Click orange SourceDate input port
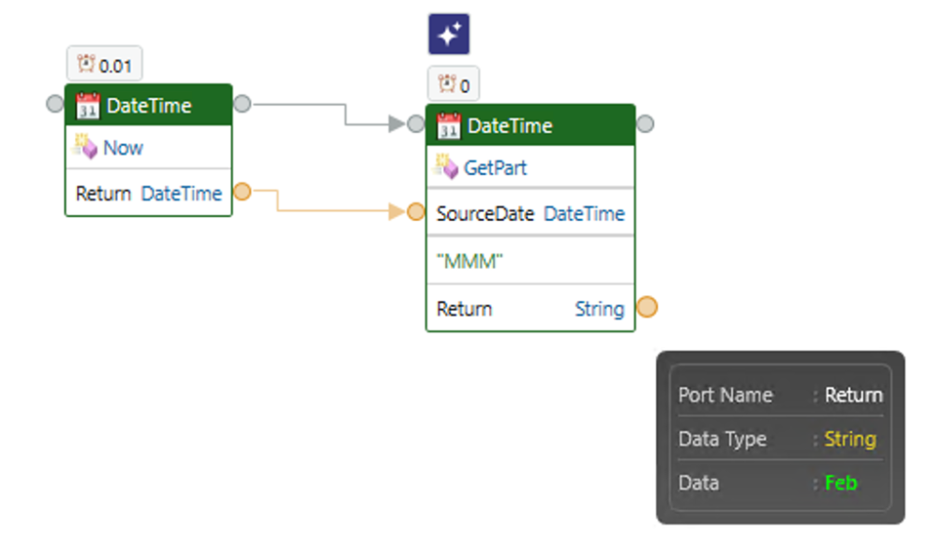 415,212
